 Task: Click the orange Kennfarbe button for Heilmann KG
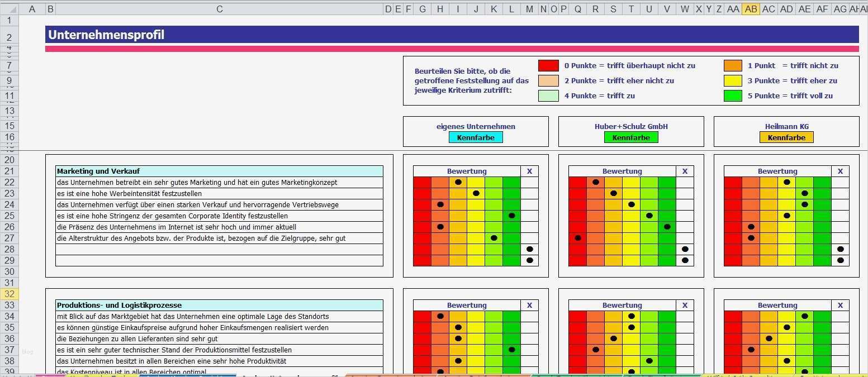click(x=786, y=137)
